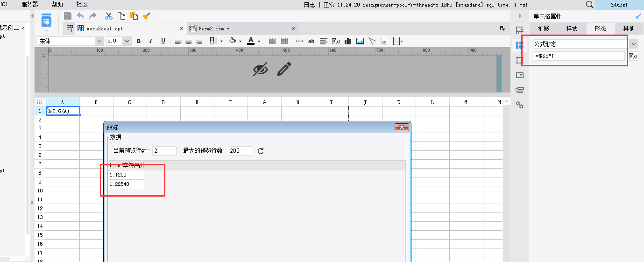Open the font color A dropdown arrow
Image resolution: width=644 pixels, height=262 pixels.
click(x=259, y=41)
